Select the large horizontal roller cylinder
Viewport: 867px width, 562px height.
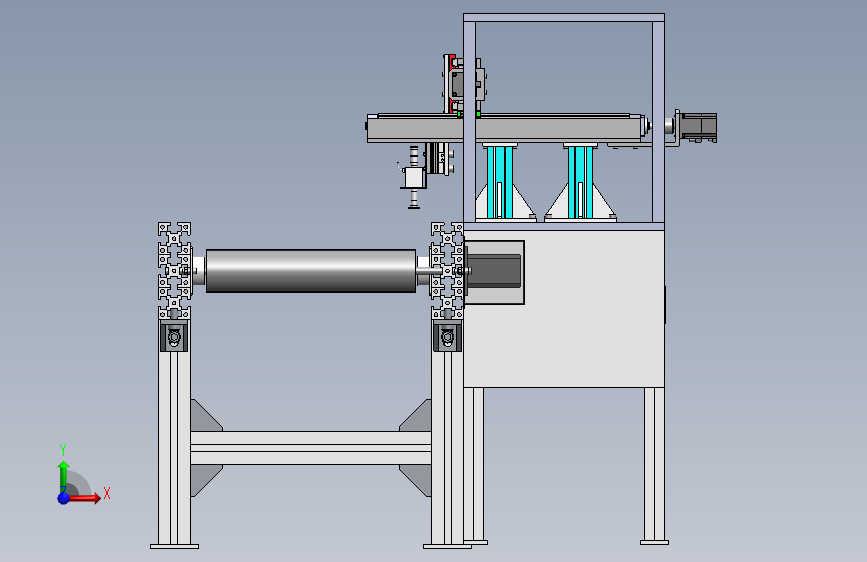311,270
